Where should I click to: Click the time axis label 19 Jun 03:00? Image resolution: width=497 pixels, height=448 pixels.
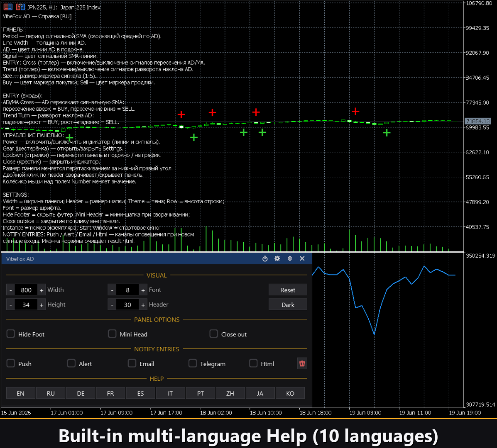(x=365, y=413)
